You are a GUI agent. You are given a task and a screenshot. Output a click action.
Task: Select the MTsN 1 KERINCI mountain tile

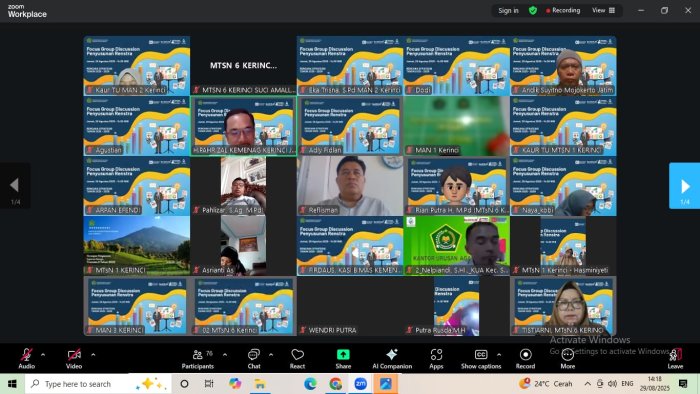click(x=137, y=245)
